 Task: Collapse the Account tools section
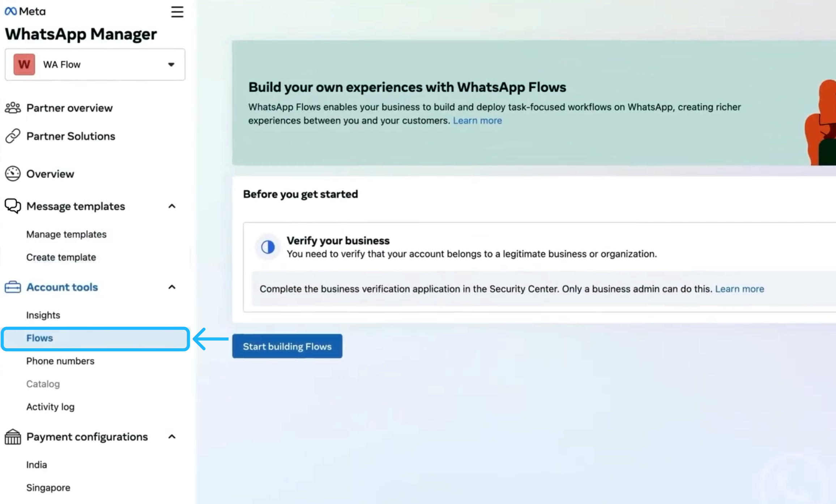(172, 287)
